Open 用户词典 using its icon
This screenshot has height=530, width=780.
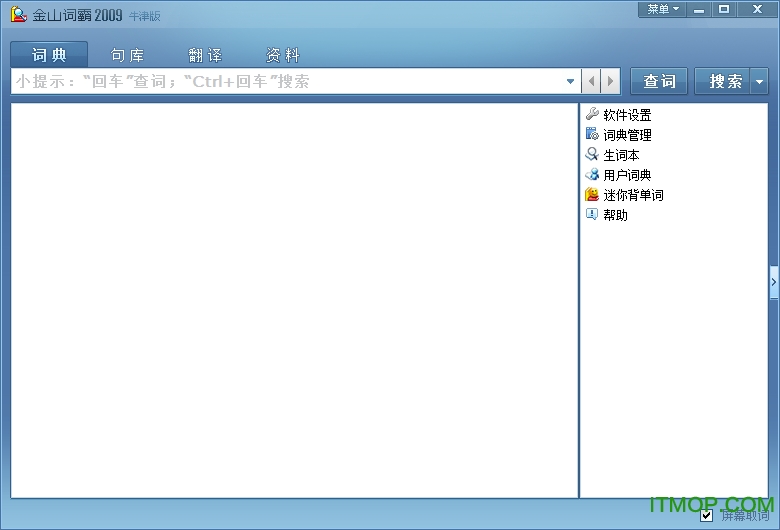click(x=592, y=175)
